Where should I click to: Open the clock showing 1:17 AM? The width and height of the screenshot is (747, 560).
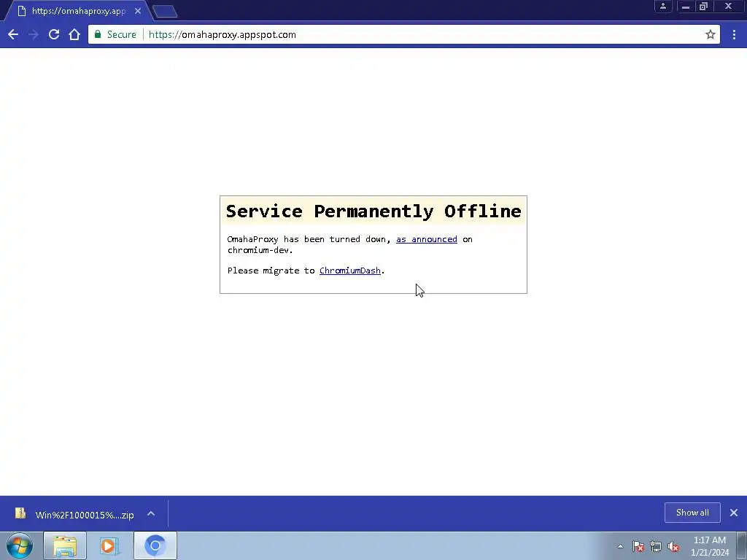710,545
